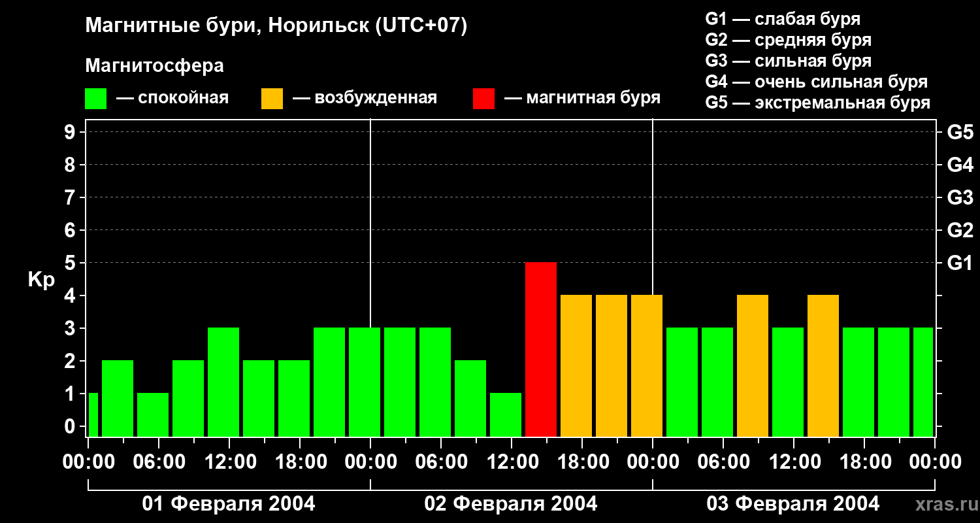
Task: Click the '06:00' time label above 02 Февраля
Action: coord(440,462)
